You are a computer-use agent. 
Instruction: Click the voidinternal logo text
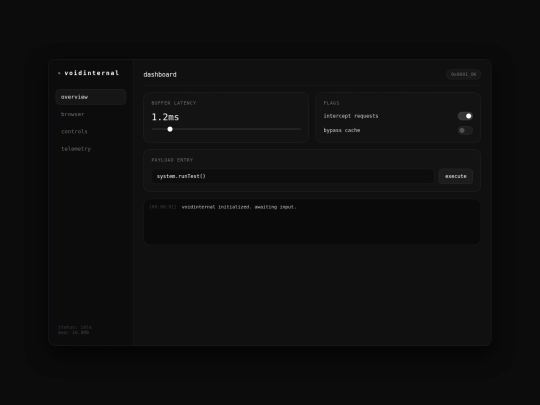click(x=92, y=73)
